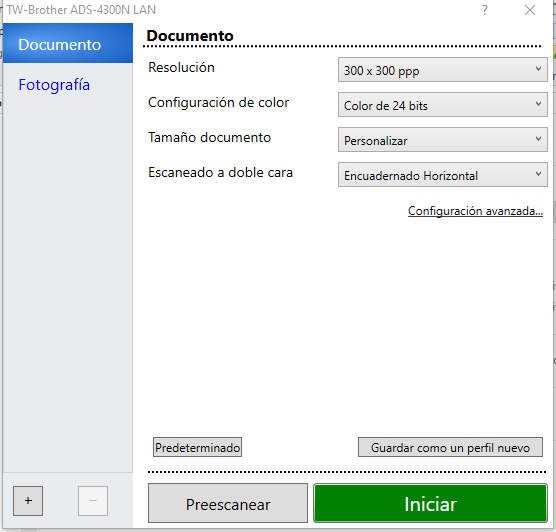Image resolution: width=556 pixels, height=532 pixels.
Task: Click the Predeterminado button
Action: 198,447
